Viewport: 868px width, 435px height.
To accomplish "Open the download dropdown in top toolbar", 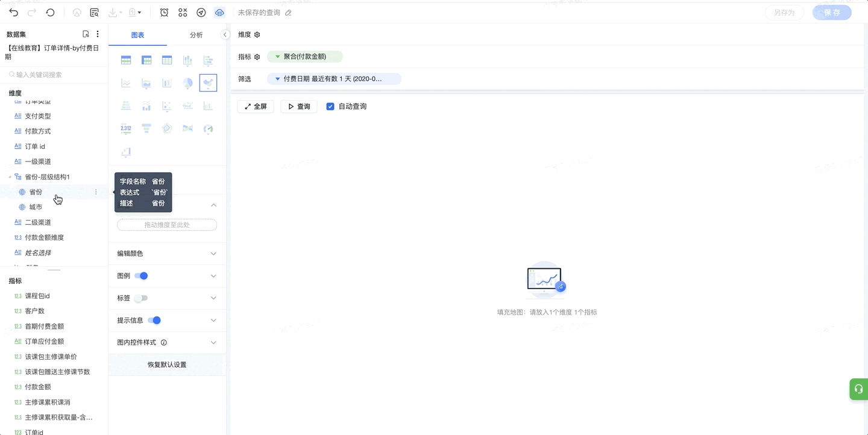I will tap(115, 13).
